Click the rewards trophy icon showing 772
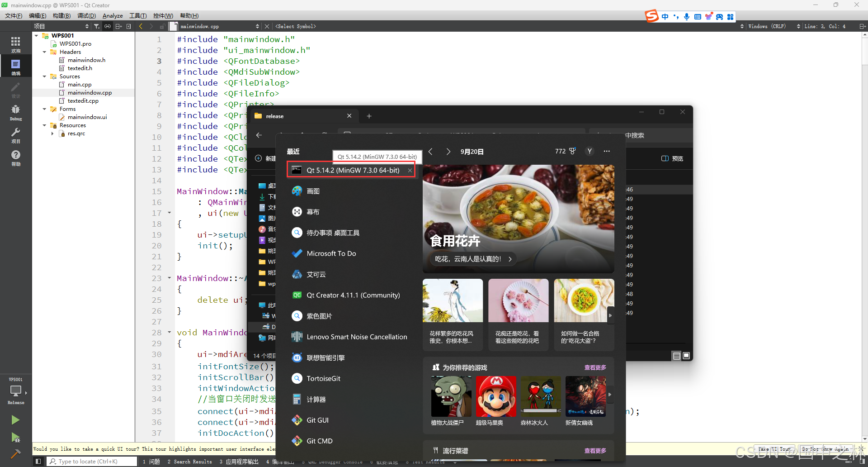The height and width of the screenshot is (467, 868). 572,151
